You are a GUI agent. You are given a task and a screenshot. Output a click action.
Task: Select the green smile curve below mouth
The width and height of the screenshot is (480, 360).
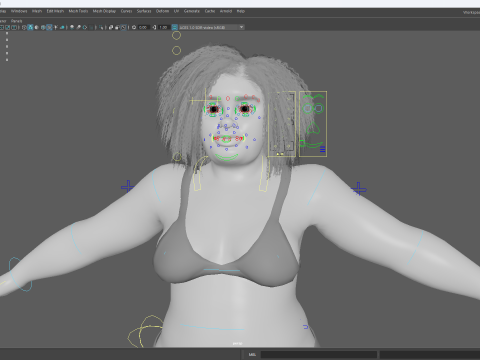pyautogui.click(x=227, y=157)
